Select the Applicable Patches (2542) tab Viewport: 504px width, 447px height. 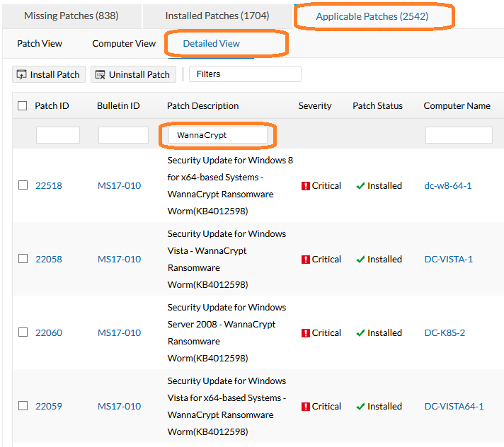372,16
